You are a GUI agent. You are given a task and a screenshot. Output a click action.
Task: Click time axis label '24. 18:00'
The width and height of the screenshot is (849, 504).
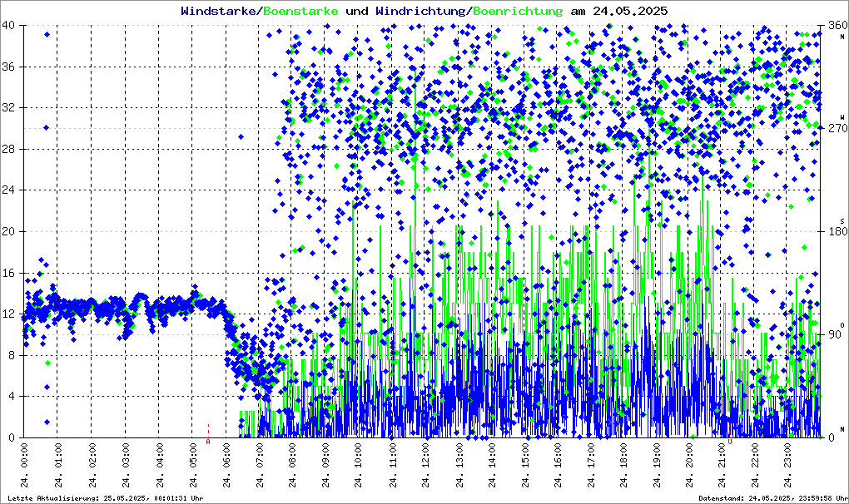tap(624, 466)
